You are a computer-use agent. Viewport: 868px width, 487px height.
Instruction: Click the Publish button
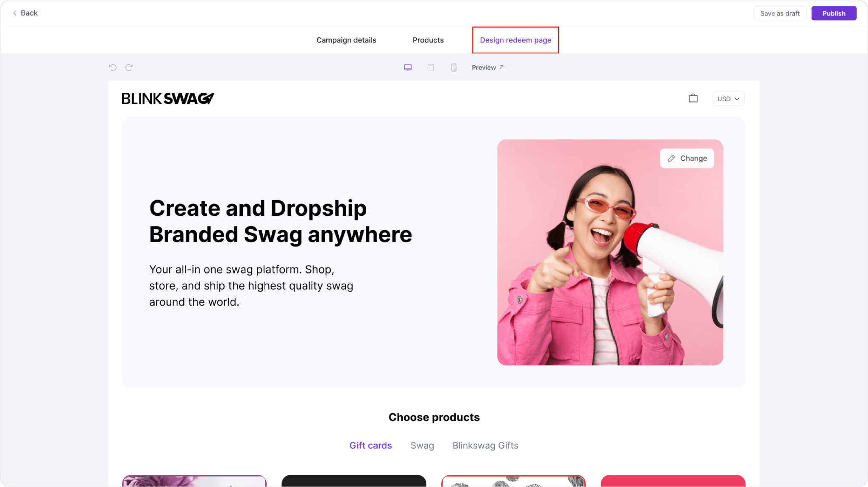[833, 13]
